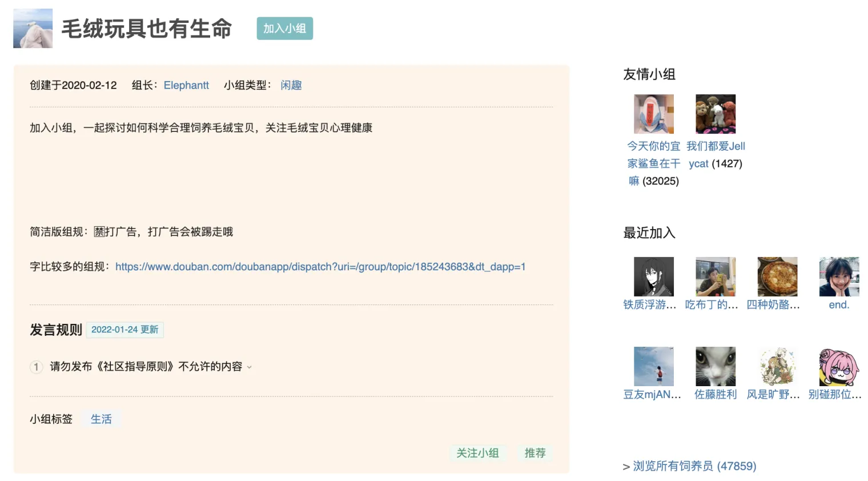The width and height of the screenshot is (868, 481).
Task: Click the group title 毛绒玩具也有生命
Action: [147, 29]
